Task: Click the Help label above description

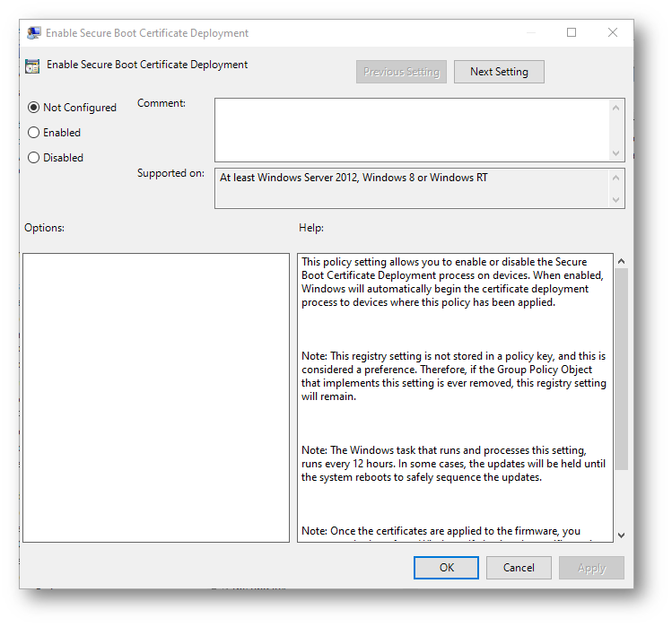Action: [x=311, y=228]
